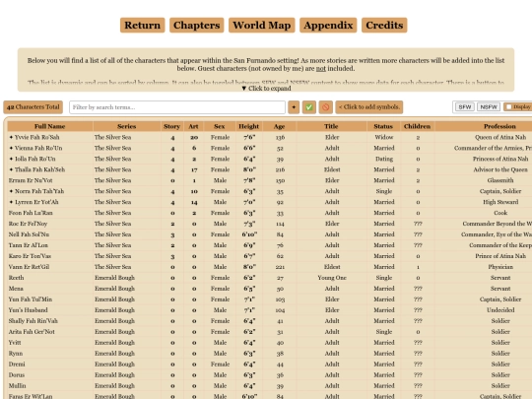Click the green checkmark symbol button

(x=309, y=107)
